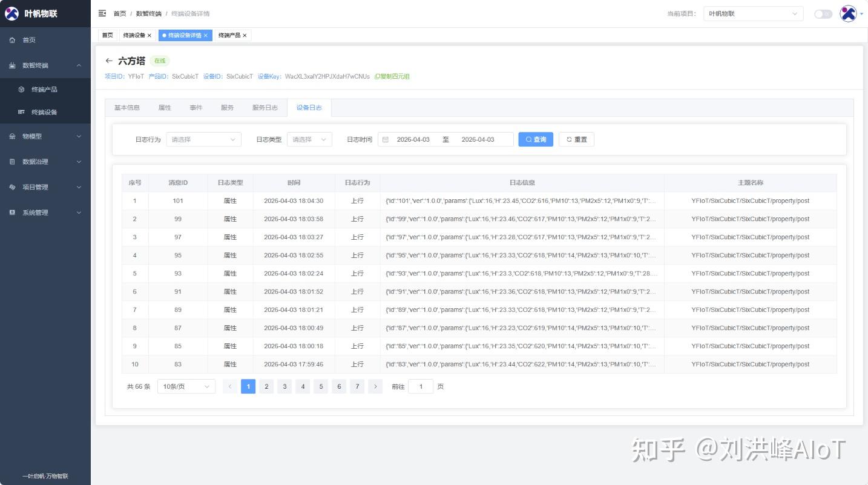Viewport: 868px width, 485px height.
Task: Click message ID 83 cell
Action: 178,365
